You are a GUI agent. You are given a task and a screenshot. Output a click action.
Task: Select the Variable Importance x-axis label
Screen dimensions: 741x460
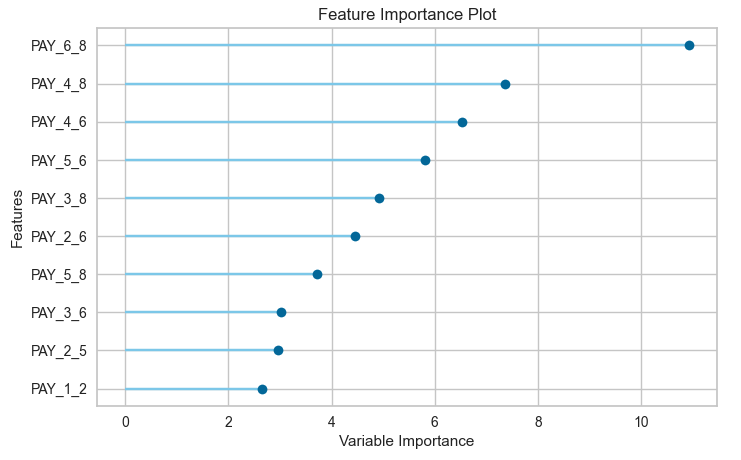pos(406,441)
